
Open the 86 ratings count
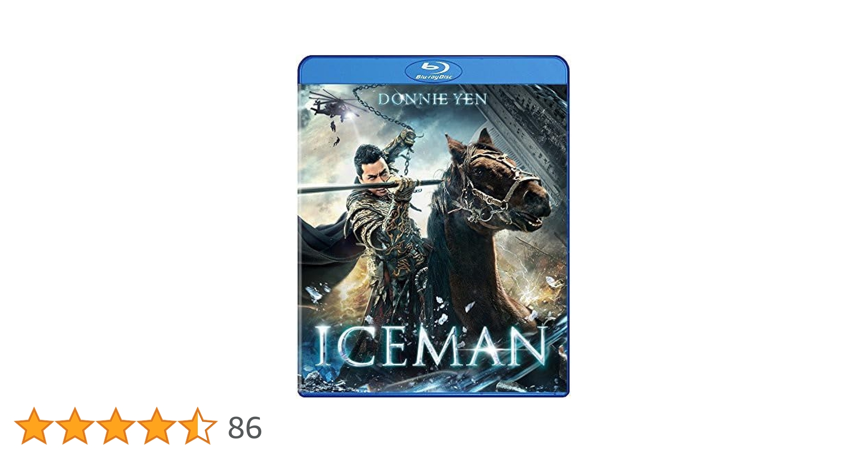click(245, 428)
